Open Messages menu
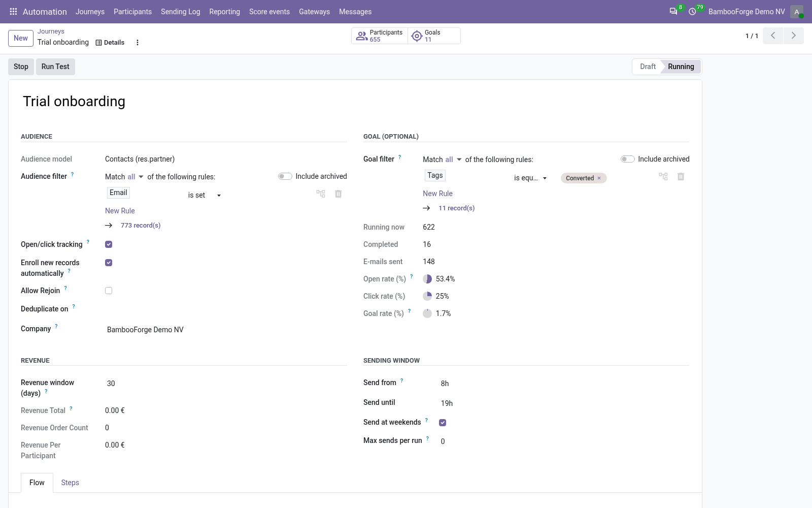The width and height of the screenshot is (812, 508). pyautogui.click(x=355, y=11)
